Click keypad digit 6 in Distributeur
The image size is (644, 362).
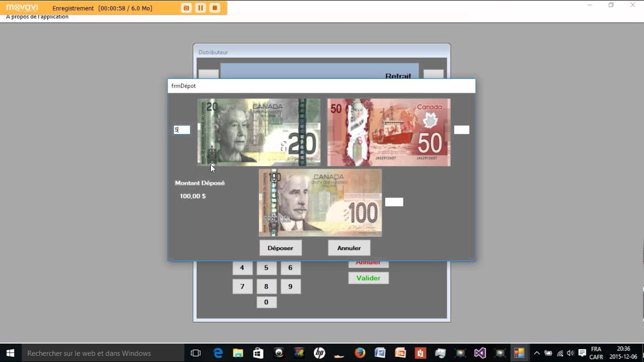(x=290, y=268)
